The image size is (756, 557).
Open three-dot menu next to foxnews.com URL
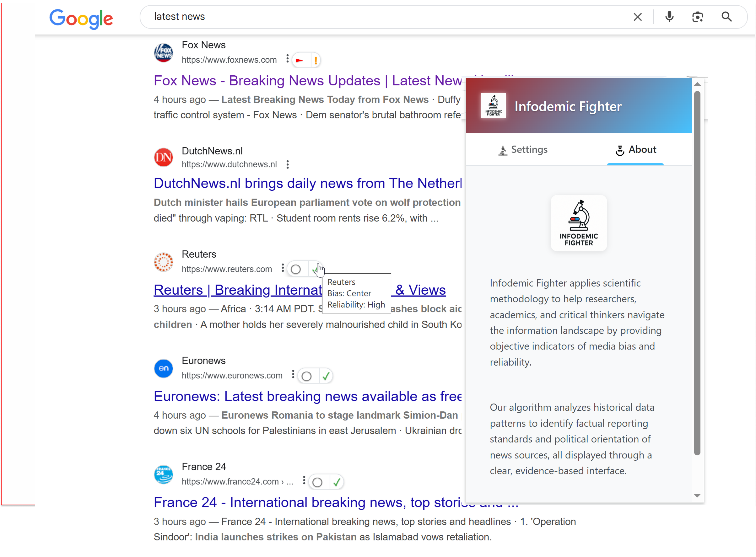click(287, 59)
